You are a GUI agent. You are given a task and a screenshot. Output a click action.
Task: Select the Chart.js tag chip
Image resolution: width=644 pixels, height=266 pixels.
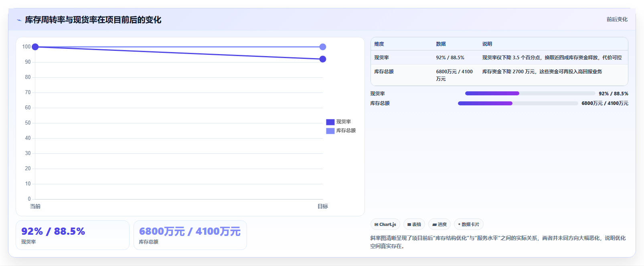point(385,224)
